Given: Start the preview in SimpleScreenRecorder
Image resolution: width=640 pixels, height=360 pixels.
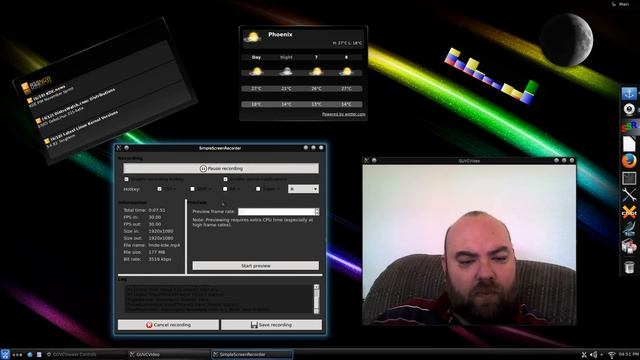Looking at the screenshot, I should (x=256, y=266).
